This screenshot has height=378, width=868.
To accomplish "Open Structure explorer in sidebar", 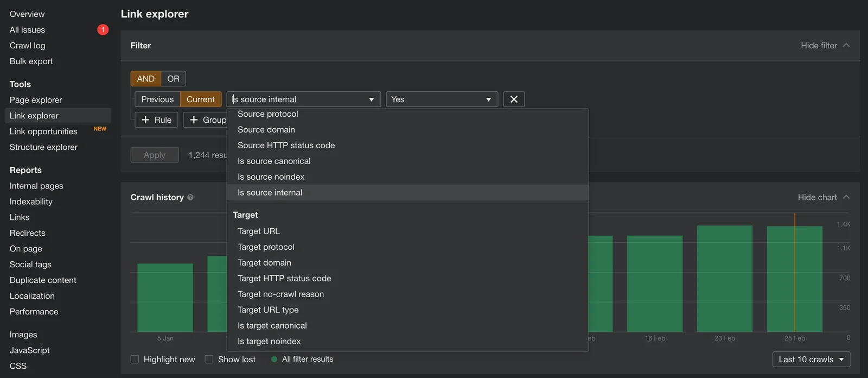I will (43, 147).
